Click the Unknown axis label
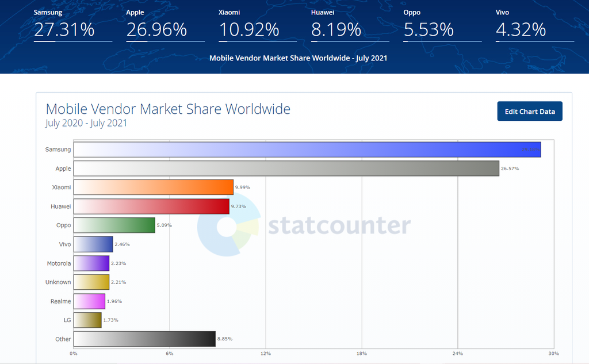This screenshot has width=589, height=364. 58,282
